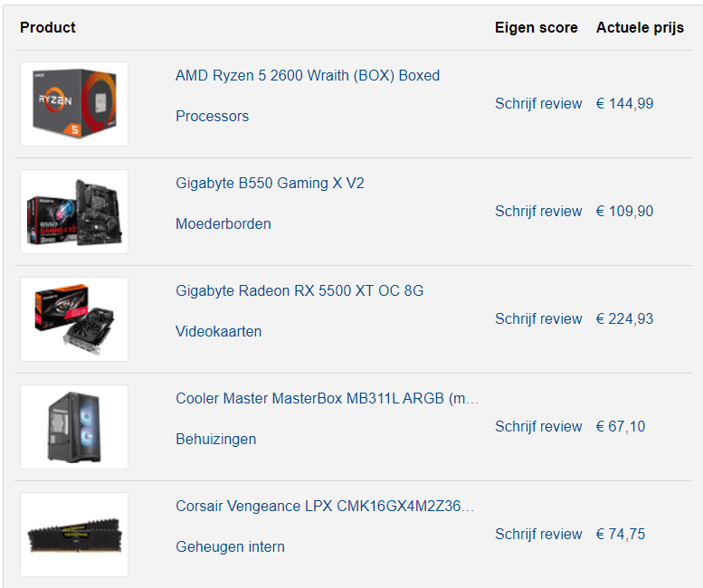Viewport: 703px width, 588px height.
Task: Write review for the Radeon video card
Action: coord(538,318)
